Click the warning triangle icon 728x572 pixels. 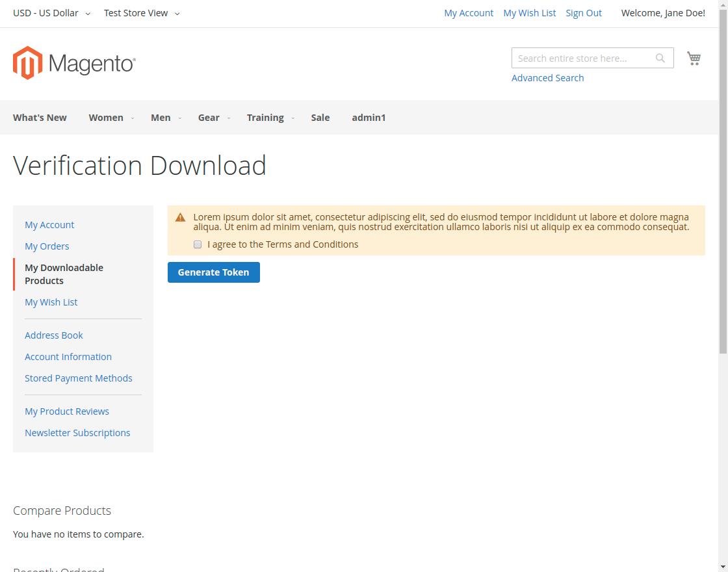point(180,217)
